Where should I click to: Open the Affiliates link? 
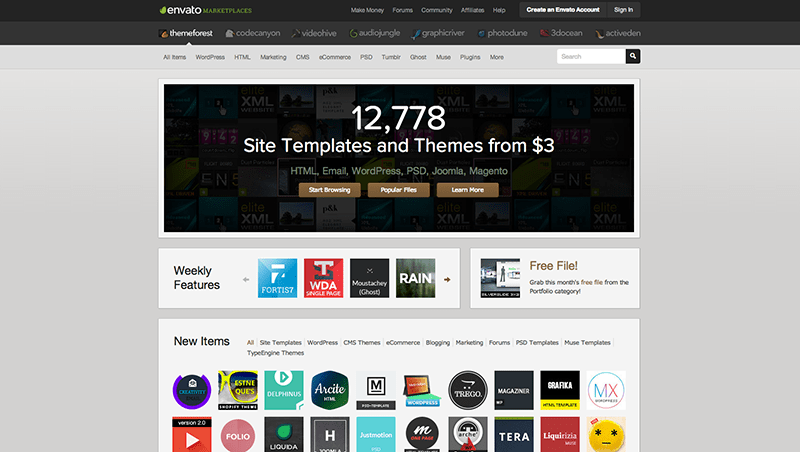(x=472, y=10)
